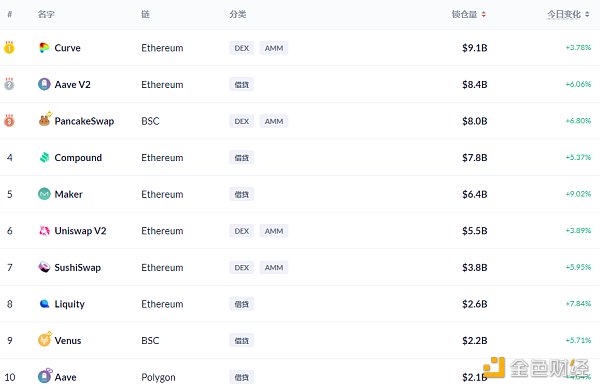Click the Uniswap V2 unicorn icon
Viewport: 600px width, 389px height.
[x=44, y=231]
